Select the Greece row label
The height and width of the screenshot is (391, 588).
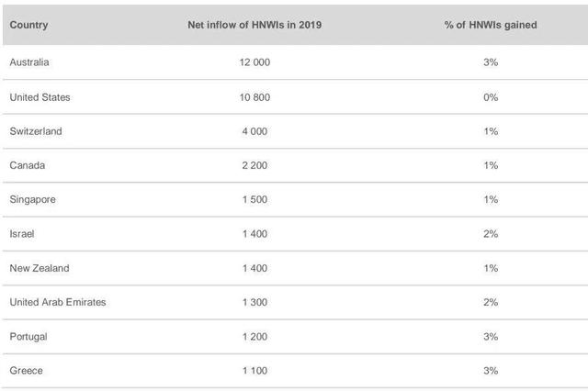pos(27,371)
